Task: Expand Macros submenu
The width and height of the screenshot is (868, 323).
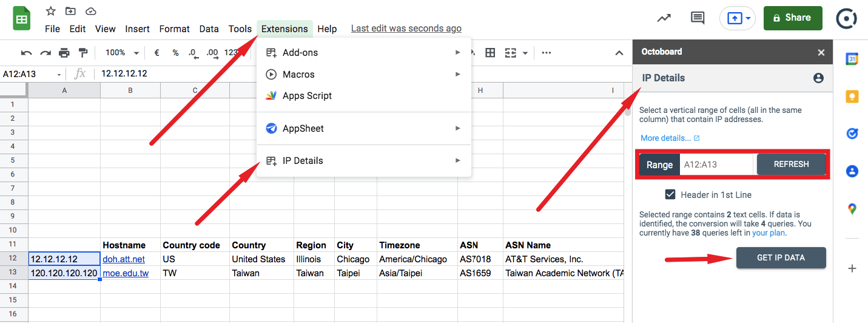Action: (x=364, y=74)
